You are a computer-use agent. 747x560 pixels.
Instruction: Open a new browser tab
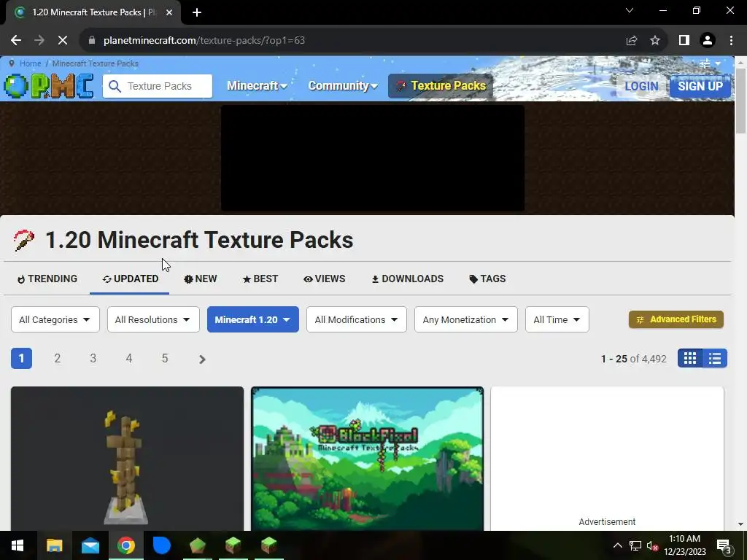point(197,12)
